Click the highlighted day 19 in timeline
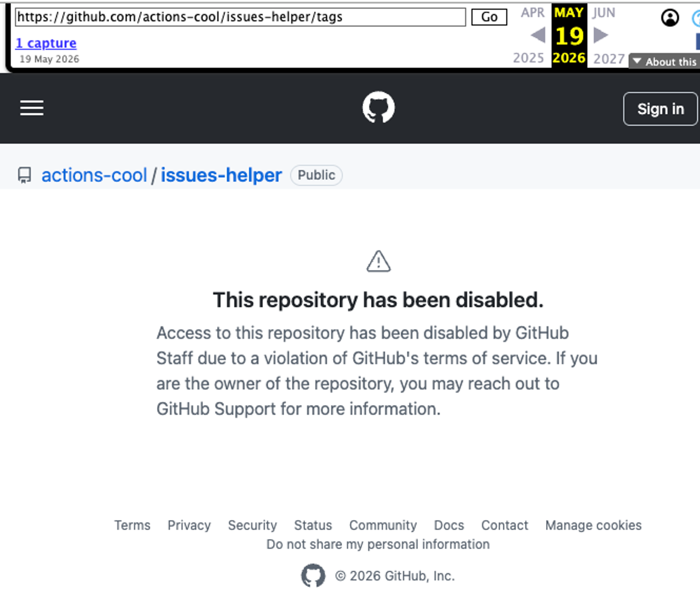This screenshot has width=700, height=616. 569,36
